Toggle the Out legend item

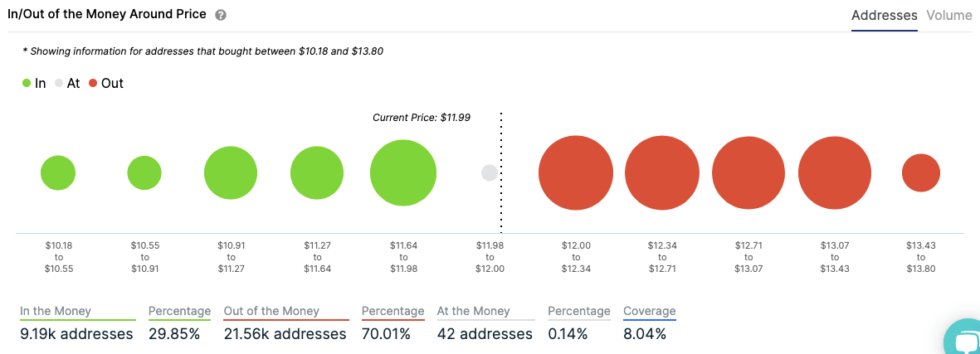click(x=105, y=83)
